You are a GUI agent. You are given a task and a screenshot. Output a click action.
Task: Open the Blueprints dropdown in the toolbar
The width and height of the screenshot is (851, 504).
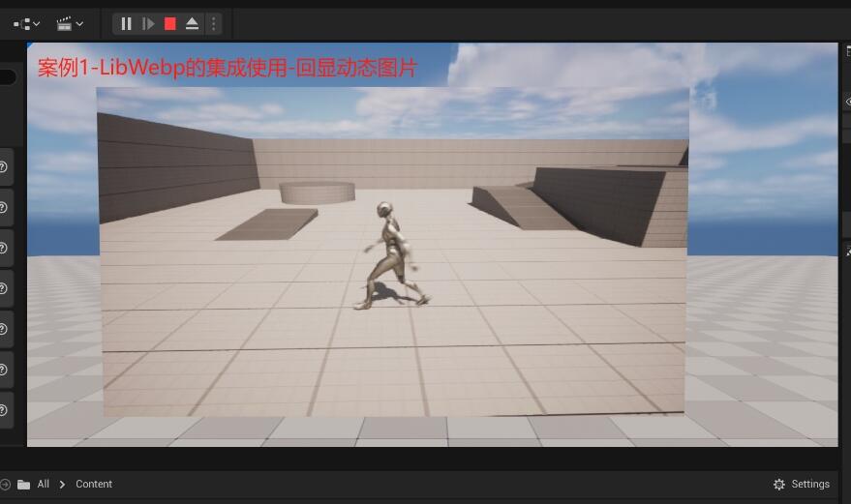pyautogui.click(x=26, y=24)
